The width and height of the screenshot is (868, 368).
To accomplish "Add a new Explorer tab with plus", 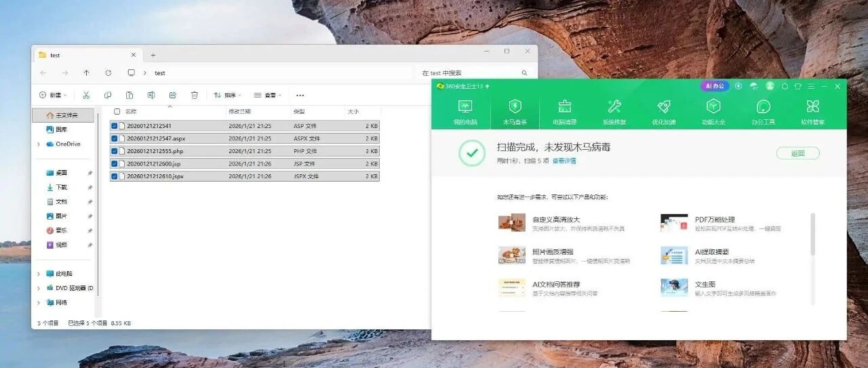I will point(153,55).
